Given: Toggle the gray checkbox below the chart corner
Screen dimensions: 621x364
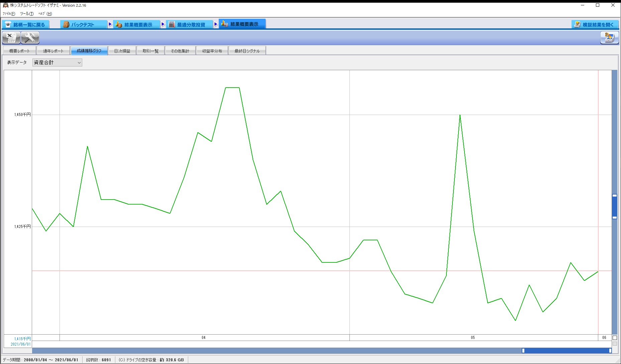Looking at the screenshot, I should [x=615, y=344].
